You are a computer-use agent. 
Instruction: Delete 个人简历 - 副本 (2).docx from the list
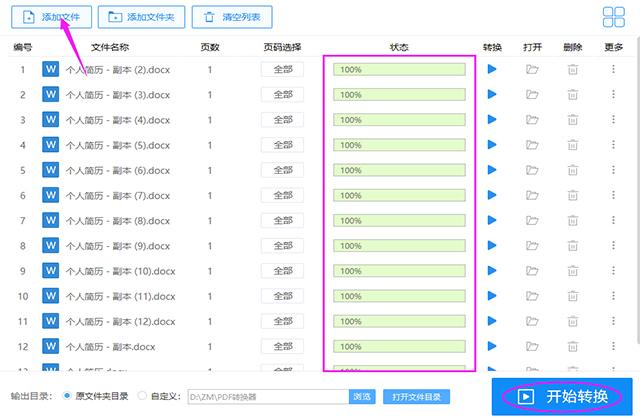click(x=573, y=69)
